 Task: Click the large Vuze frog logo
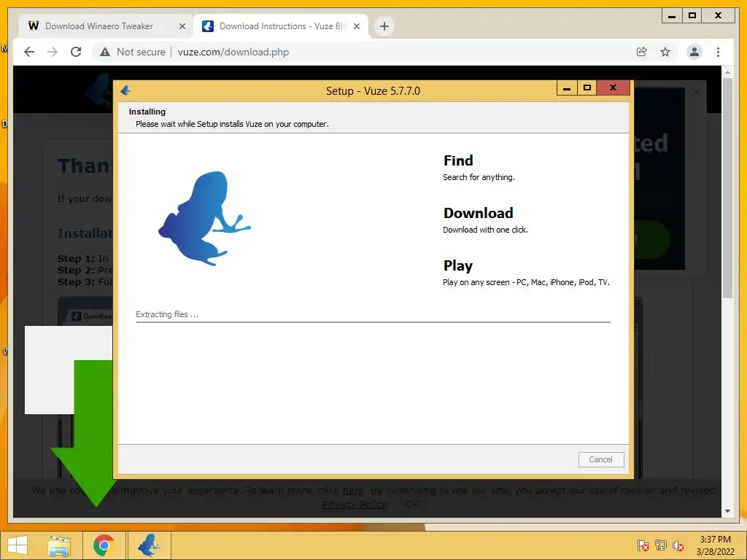[x=205, y=219]
